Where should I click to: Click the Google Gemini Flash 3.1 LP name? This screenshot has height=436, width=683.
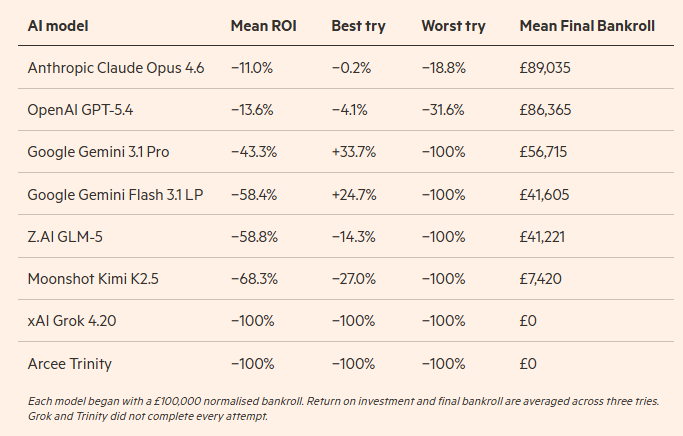click(x=116, y=194)
